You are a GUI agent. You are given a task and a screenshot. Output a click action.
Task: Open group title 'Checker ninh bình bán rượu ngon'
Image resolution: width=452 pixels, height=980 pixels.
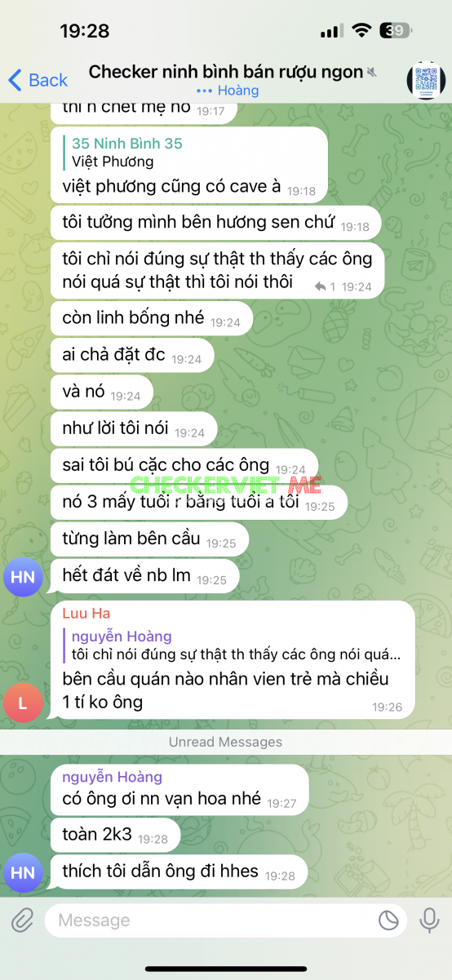[x=226, y=72]
